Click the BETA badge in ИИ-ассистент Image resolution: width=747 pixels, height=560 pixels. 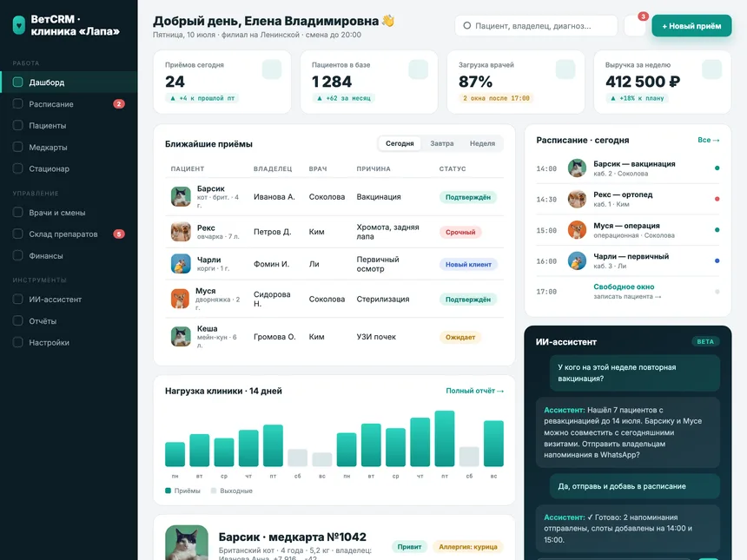[x=705, y=341]
